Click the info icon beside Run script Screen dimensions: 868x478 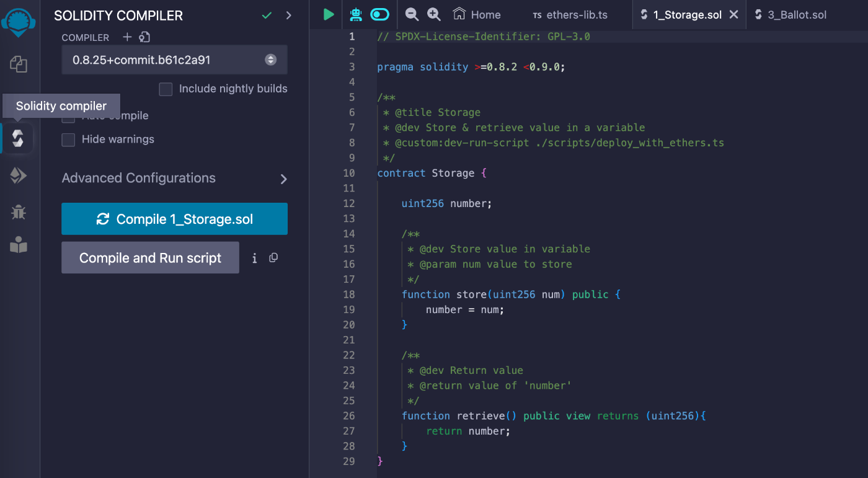pos(254,259)
